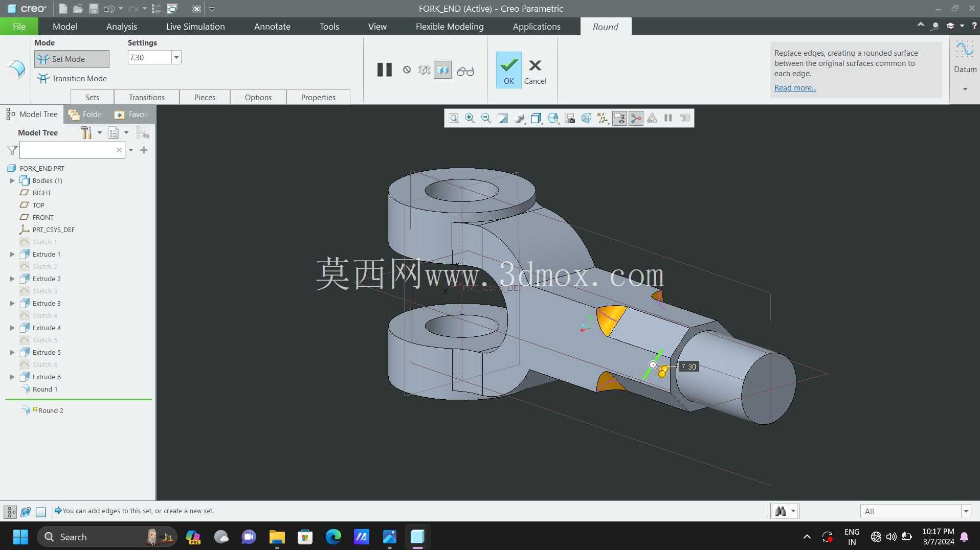Image resolution: width=980 pixels, height=550 pixels.
Task: Toggle Model Tree panel display in status bar
Action: (10, 512)
